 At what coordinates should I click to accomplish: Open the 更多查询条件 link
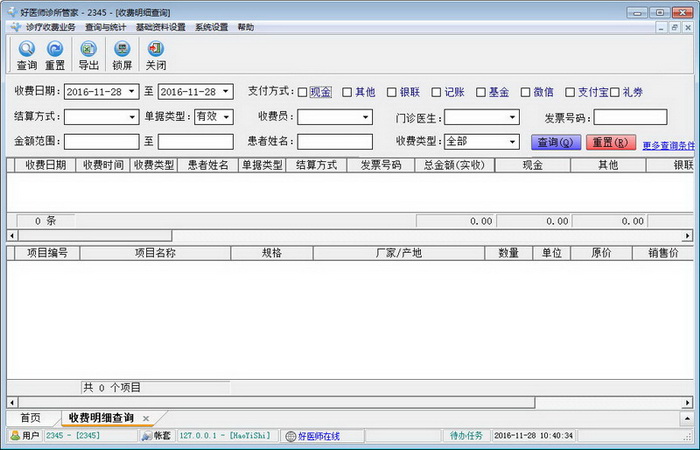coord(668,146)
